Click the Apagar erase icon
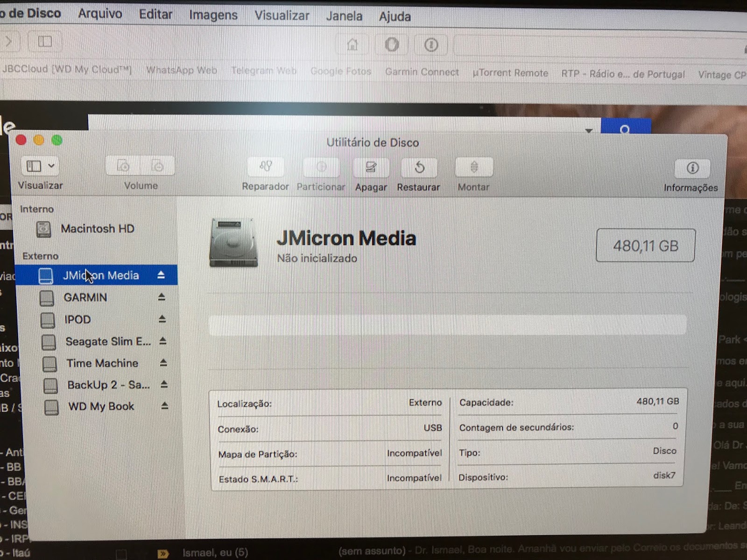The width and height of the screenshot is (747, 560). (371, 168)
